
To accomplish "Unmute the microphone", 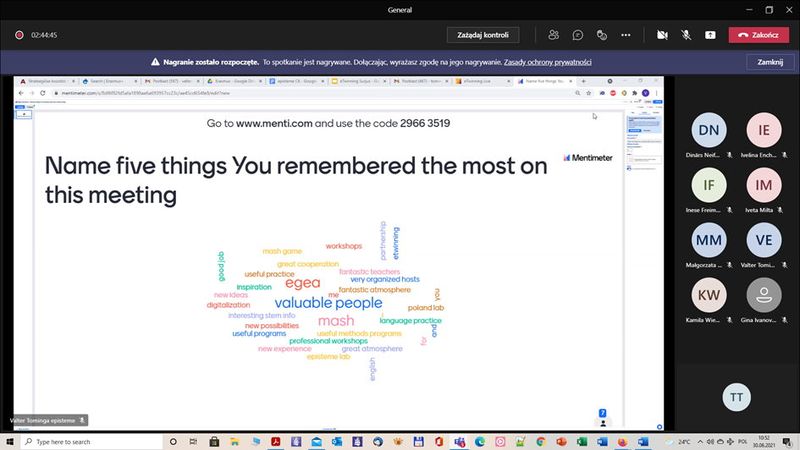I will click(x=686, y=35).
